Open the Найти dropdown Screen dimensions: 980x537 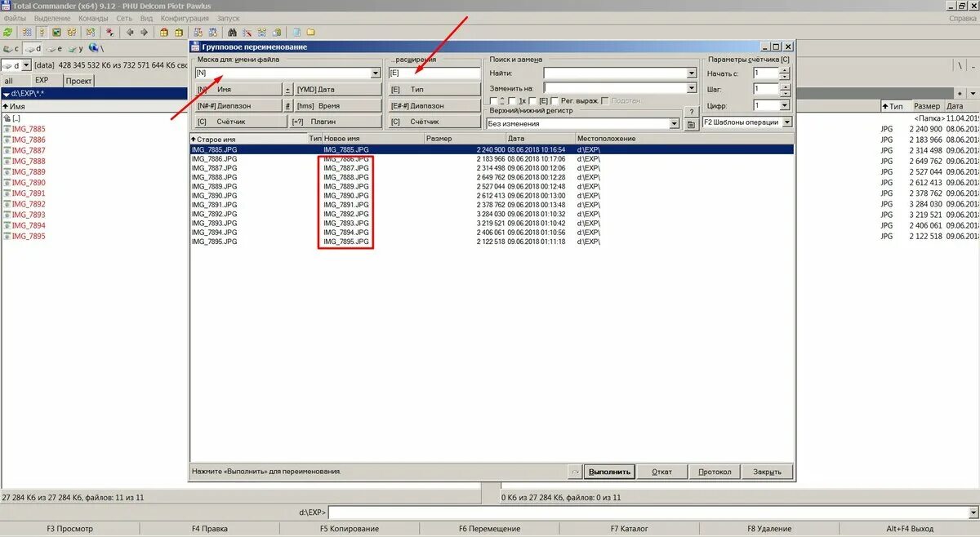(691, 73)
